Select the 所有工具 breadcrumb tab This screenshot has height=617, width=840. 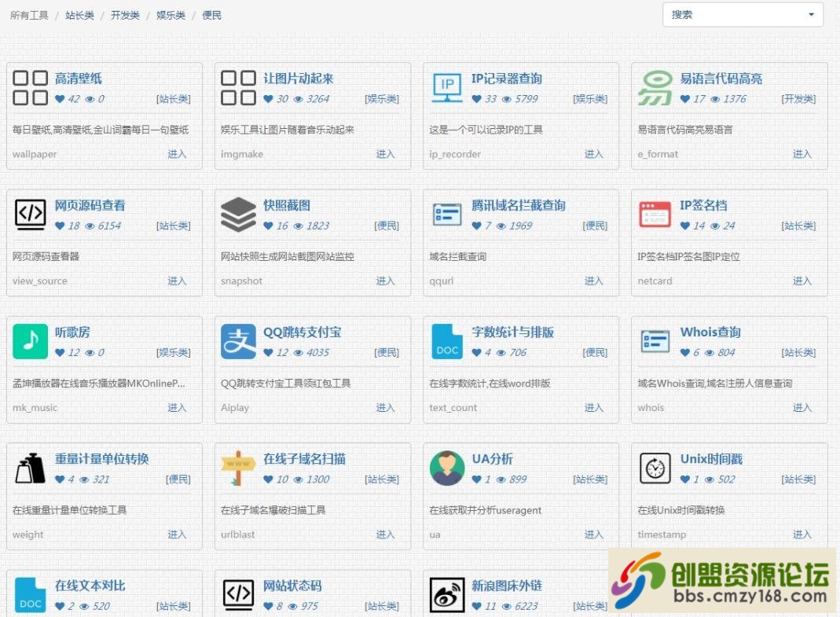[29, 15]
